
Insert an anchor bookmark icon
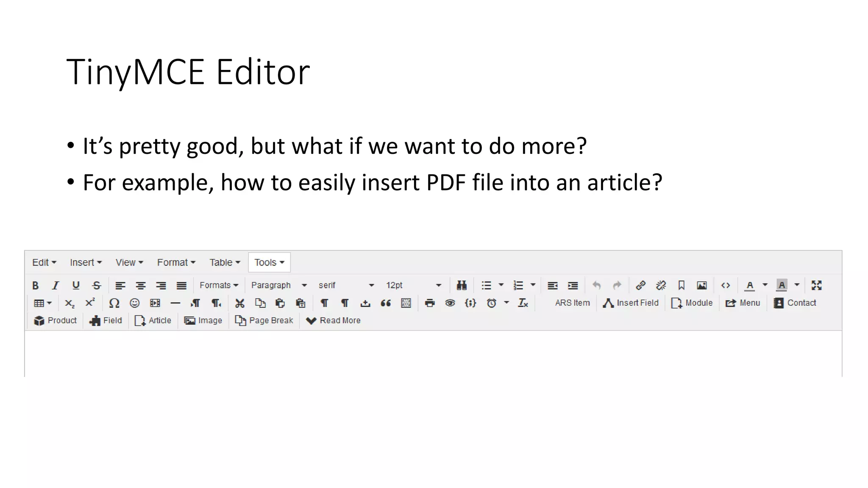[x=682, y=286]
